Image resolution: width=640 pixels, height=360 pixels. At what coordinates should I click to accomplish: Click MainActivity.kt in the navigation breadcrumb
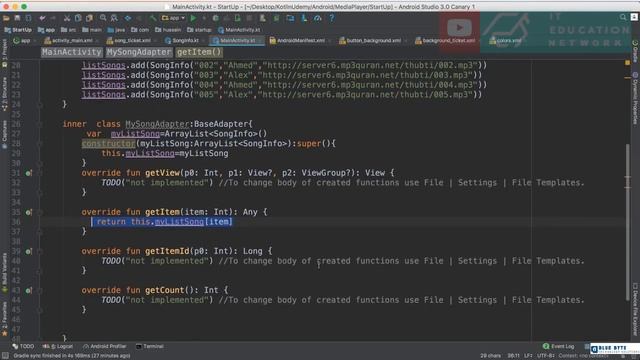[x=239, y=30]
